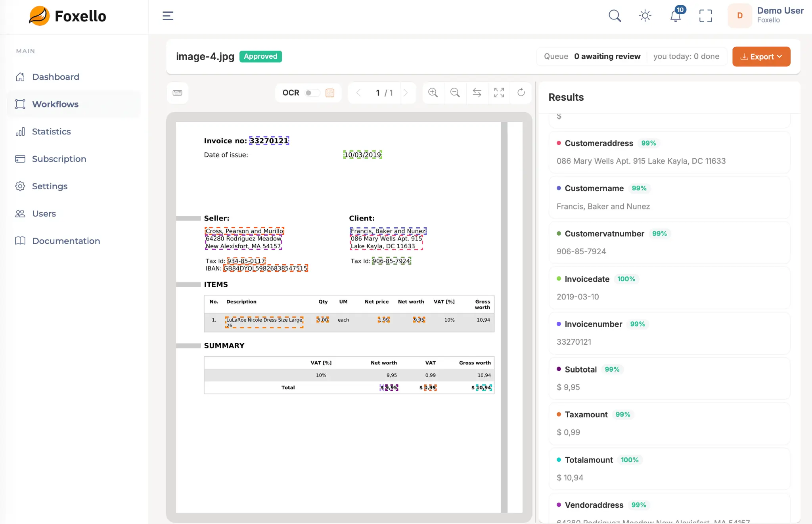Collapse the sidebar with hamburger menu icon
This screenshot has height=524, width=812.
click(x=168, y=16)
